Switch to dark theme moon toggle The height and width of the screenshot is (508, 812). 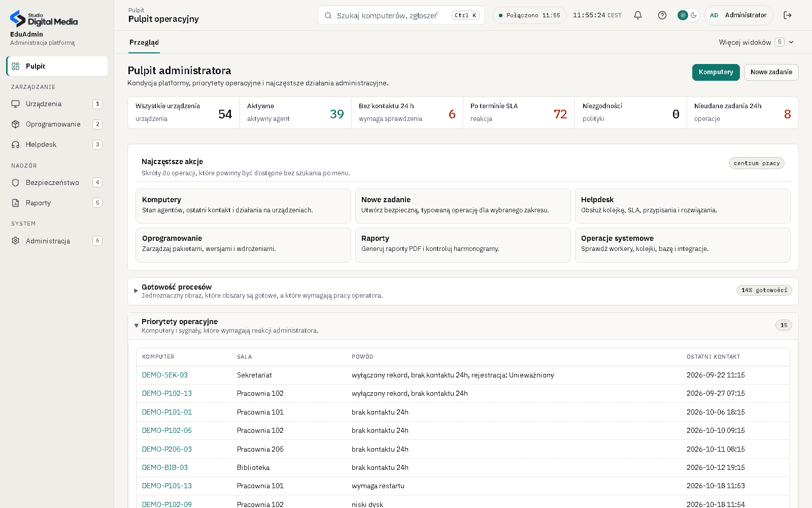[x=694, y=15]
